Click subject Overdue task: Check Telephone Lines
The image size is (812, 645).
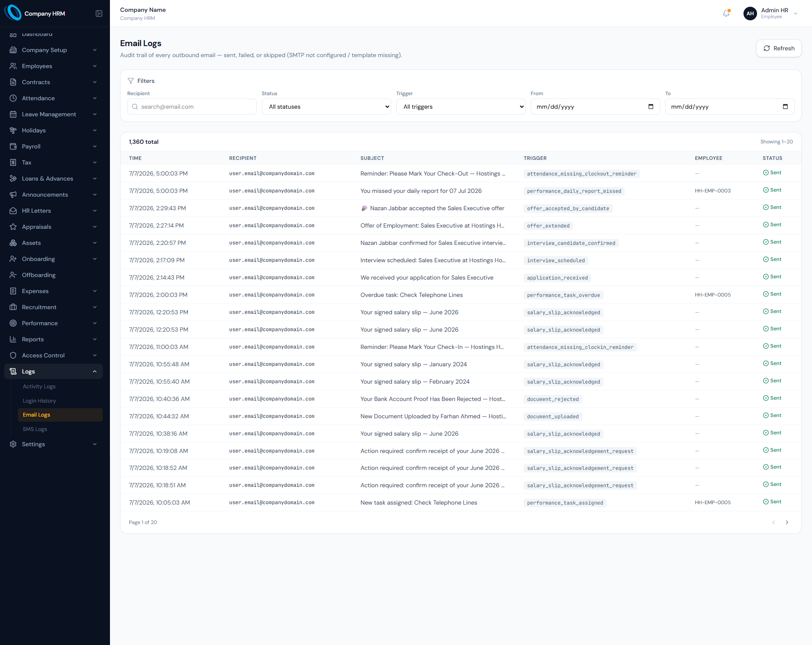point(411,295)
